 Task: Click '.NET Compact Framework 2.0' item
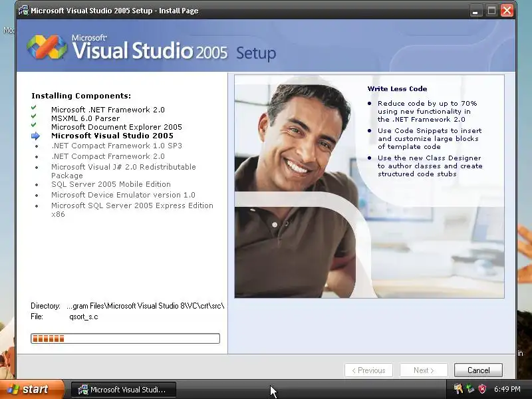tap(108, 156)
